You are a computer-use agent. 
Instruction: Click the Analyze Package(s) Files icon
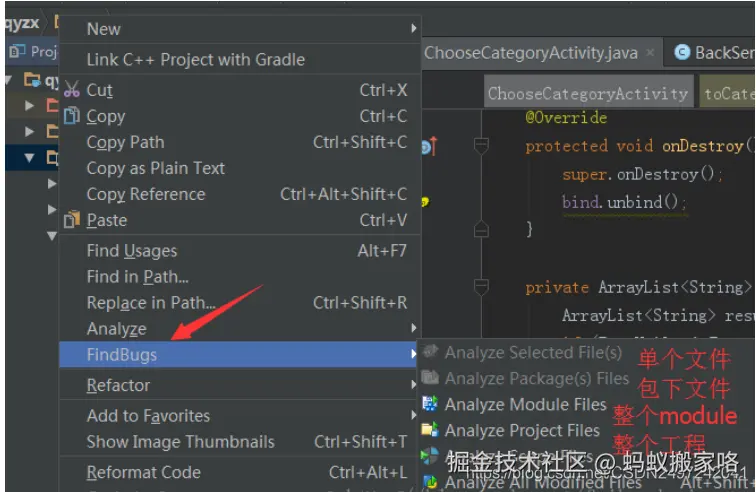coord(430,379)
